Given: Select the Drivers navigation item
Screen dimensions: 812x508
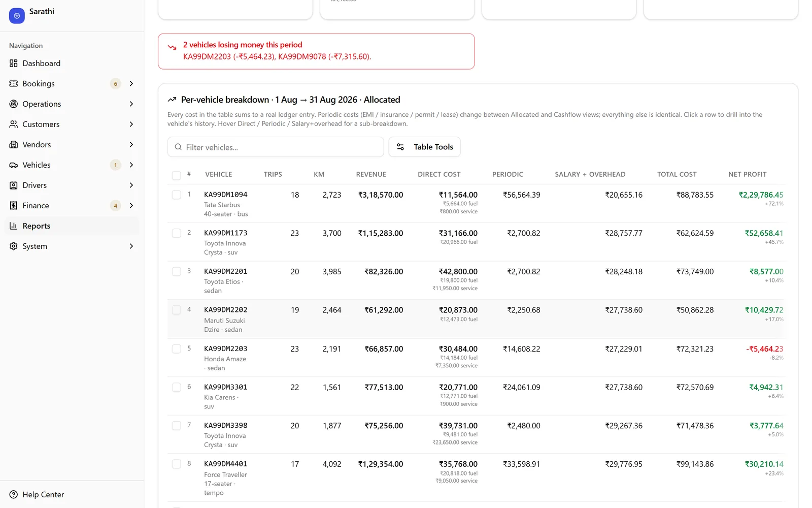Looking at the screenshot, I should point(72,185).
